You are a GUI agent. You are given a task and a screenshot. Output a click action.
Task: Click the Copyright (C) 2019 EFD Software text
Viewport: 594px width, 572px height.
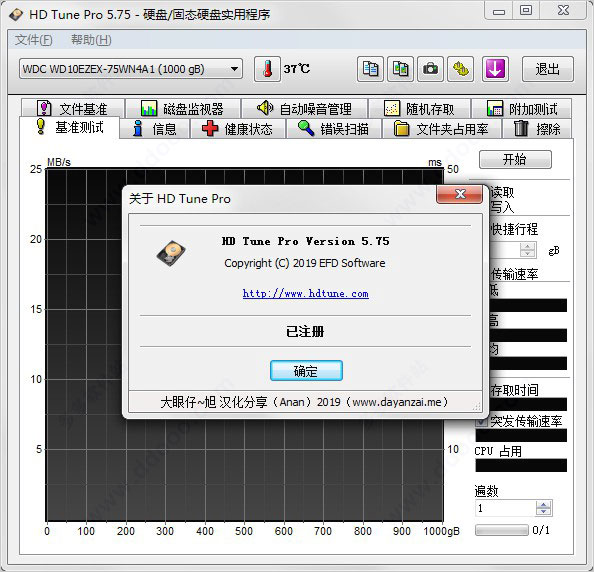305,263
